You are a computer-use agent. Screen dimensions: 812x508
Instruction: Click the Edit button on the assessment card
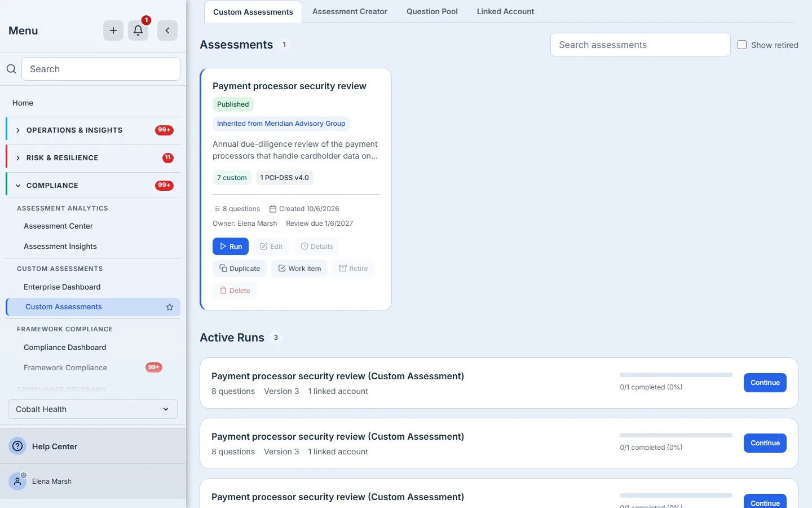(x=271, y=247)
